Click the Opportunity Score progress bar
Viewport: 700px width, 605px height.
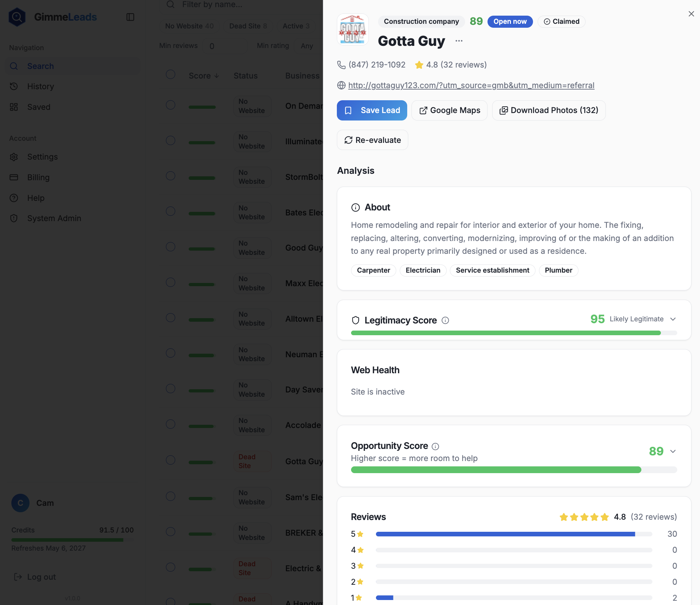pos(514,470)
